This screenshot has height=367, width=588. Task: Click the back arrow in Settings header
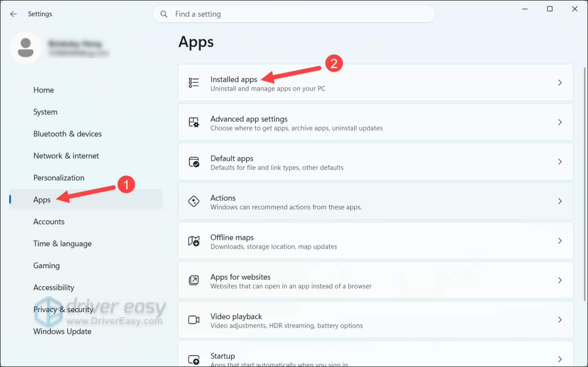click(13, 14)
